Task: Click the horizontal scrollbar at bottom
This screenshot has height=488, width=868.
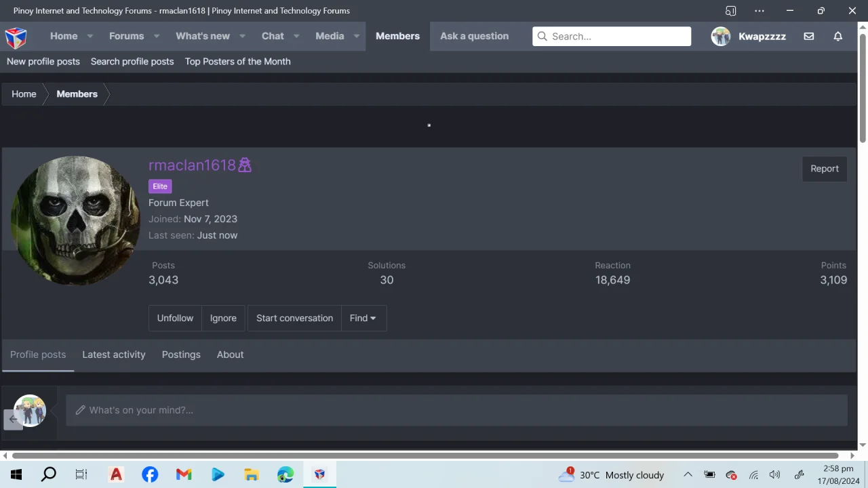Action: (425, 455)
